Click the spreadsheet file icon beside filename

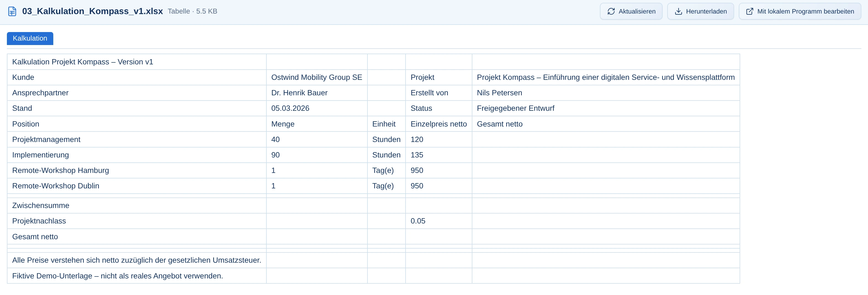(12, 11)
